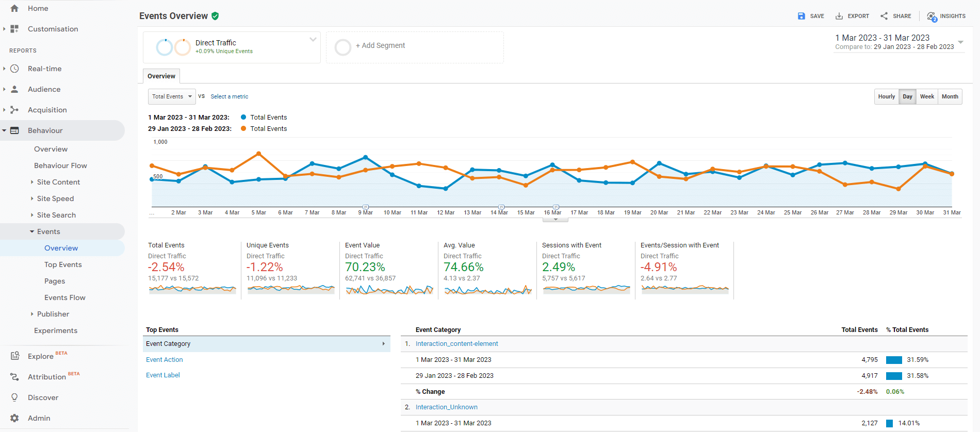The image size is (980, 432).
Task: Click the chart annotation marker at 16 Mar
Action: (x=556, y=207)
